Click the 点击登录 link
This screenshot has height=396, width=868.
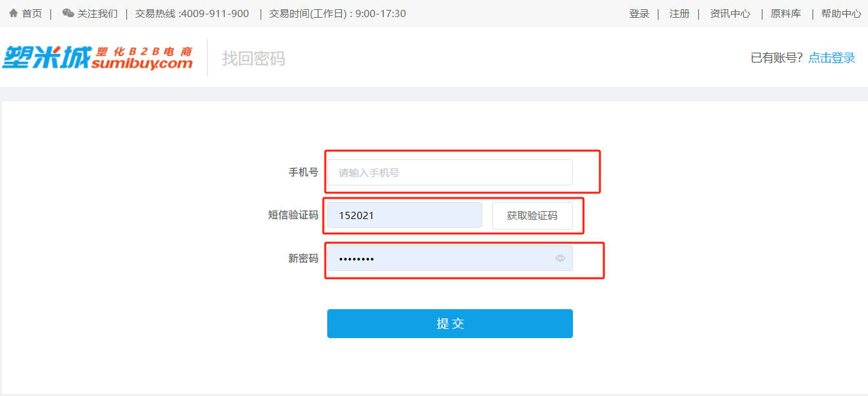(x=832, y=58)
